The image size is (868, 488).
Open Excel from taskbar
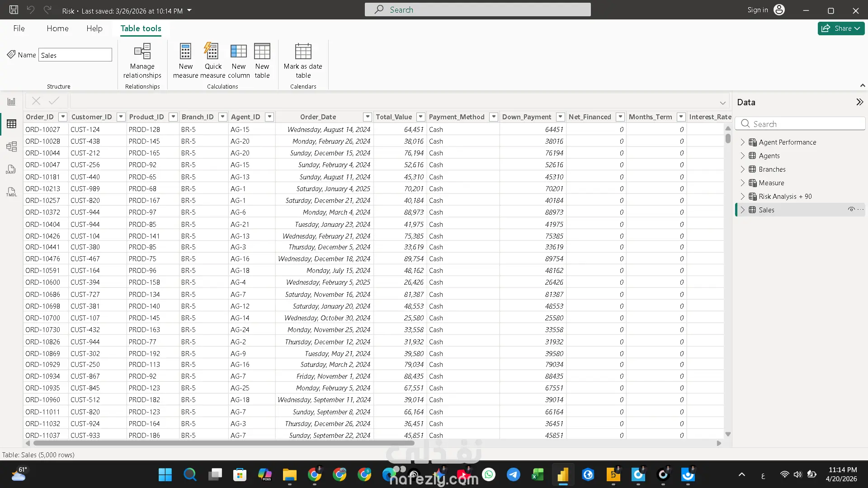tap(538, 475)
